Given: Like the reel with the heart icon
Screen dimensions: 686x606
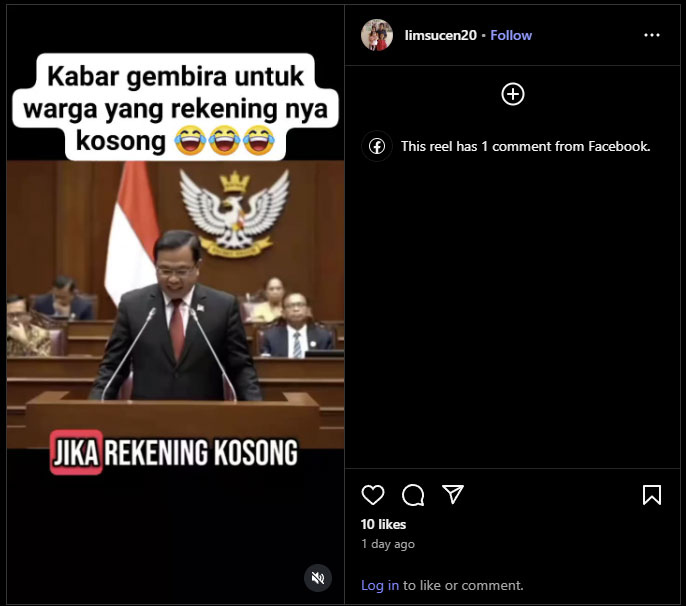Looking at the screenshot, I should [x=373, y=495].
